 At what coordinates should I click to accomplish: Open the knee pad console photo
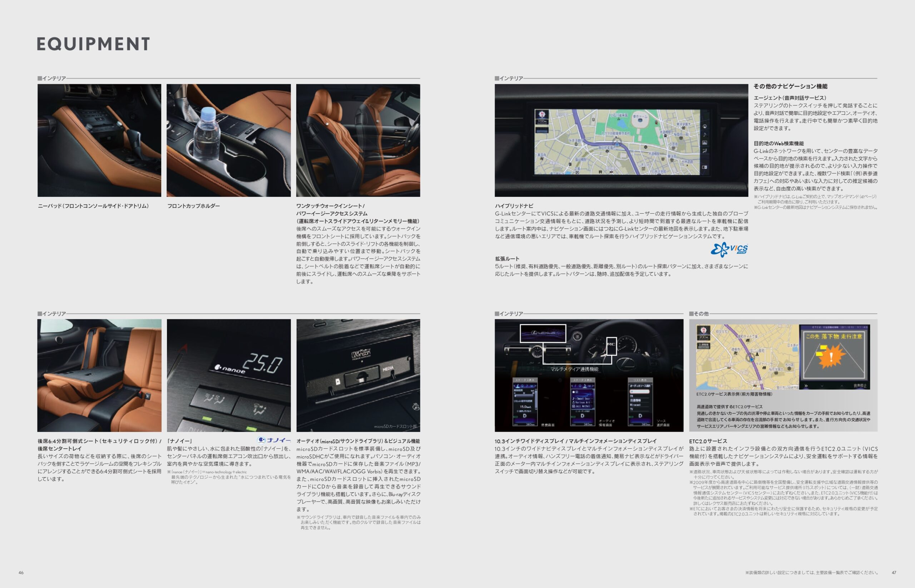99,140
